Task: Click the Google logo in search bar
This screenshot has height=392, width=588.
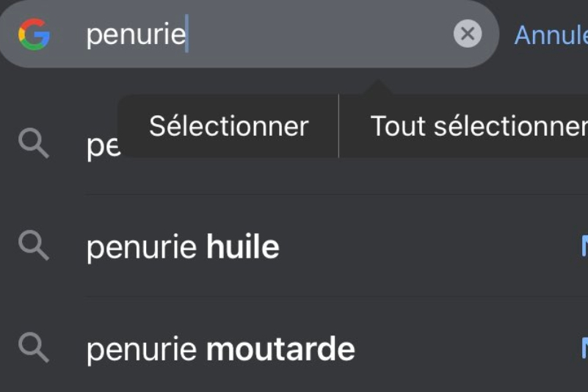Action: (34, 35)
